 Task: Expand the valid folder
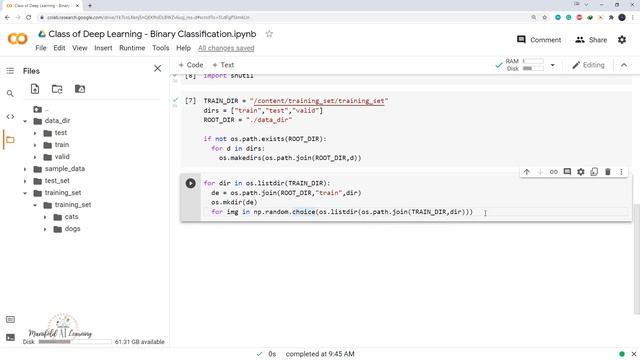point(35,157)
